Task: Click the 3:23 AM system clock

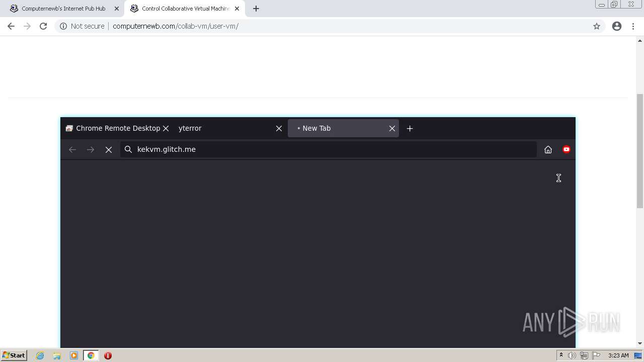Action: tap(618, 355)
